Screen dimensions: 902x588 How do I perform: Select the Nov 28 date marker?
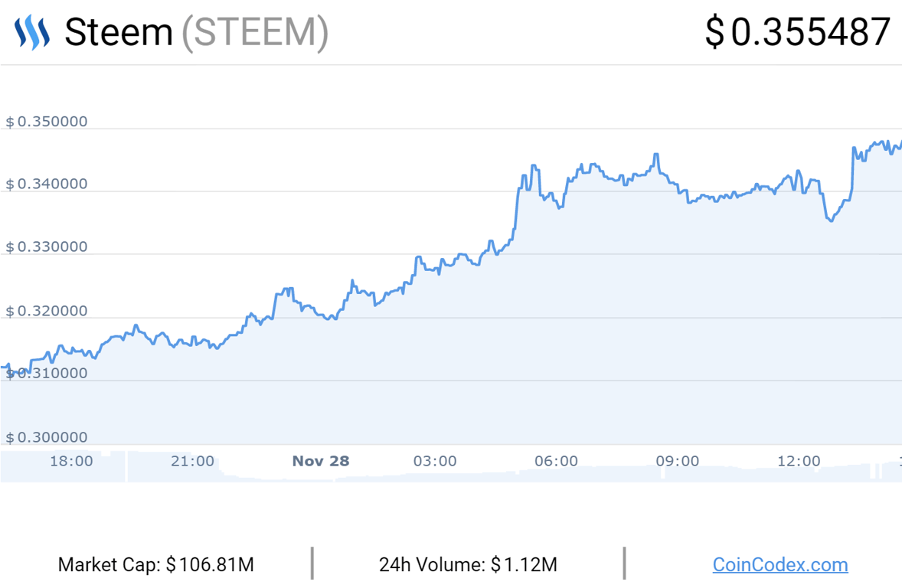coord(321,461)
